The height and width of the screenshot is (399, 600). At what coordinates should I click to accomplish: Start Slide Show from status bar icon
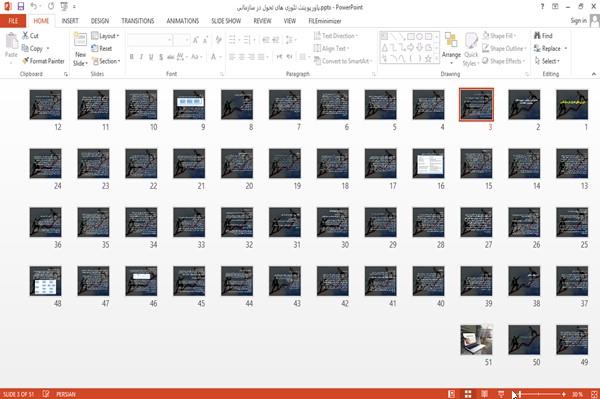pos(501,394)
